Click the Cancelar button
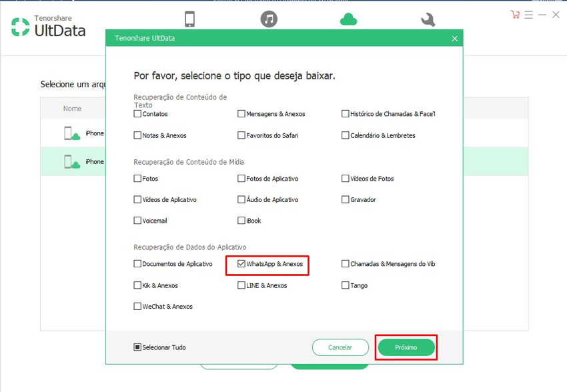The height and width of the screenshot is (392, 567). pos(340,347)
